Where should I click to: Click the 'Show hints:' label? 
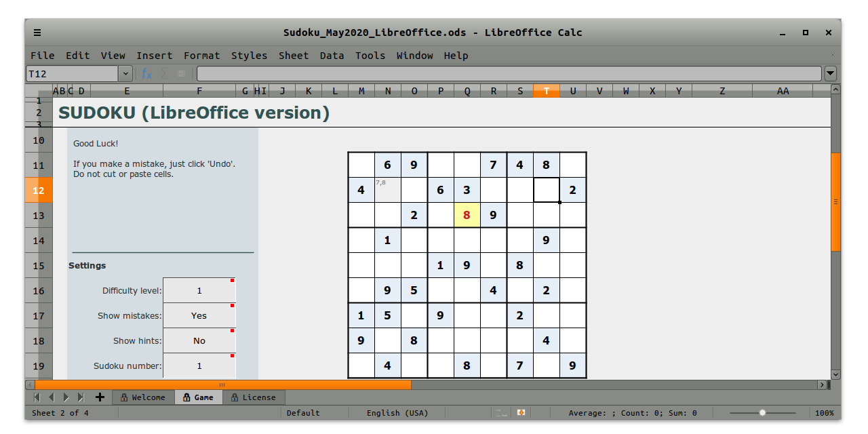138,341
